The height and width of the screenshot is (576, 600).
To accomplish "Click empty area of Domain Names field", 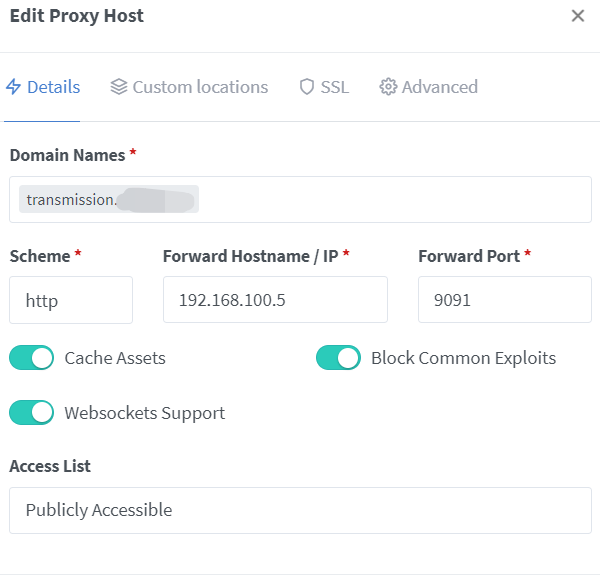I will click(x=400, y=199).
